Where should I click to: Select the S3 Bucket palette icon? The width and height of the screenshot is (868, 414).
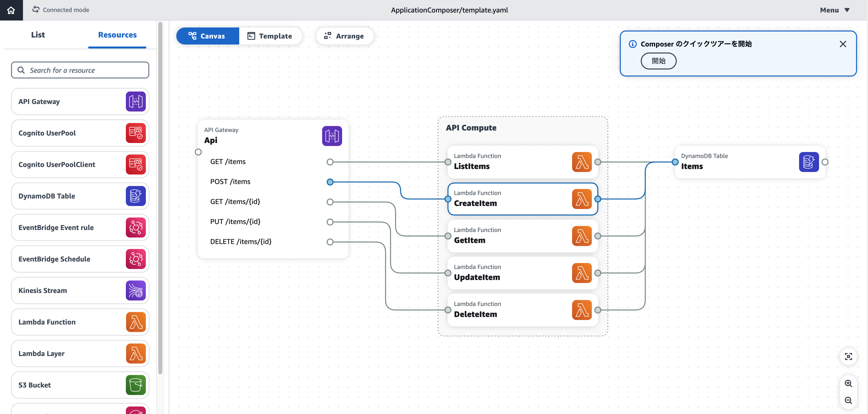pos(136,385)
